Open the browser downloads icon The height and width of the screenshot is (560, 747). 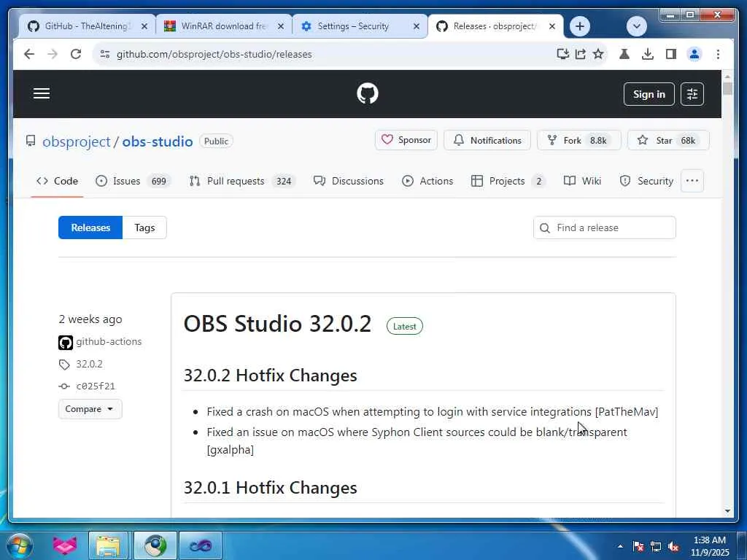pyautogui.click(x=648, y=54)
